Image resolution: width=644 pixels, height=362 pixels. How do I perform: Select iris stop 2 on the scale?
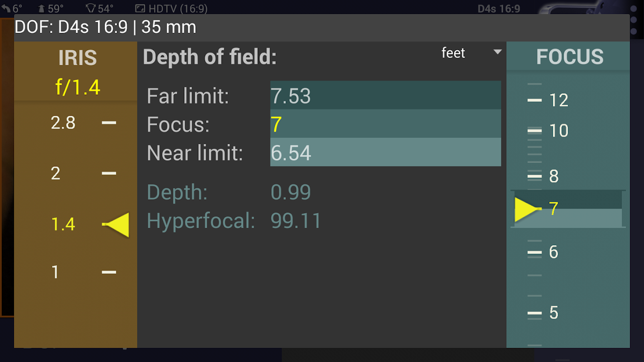click(56, 173)
